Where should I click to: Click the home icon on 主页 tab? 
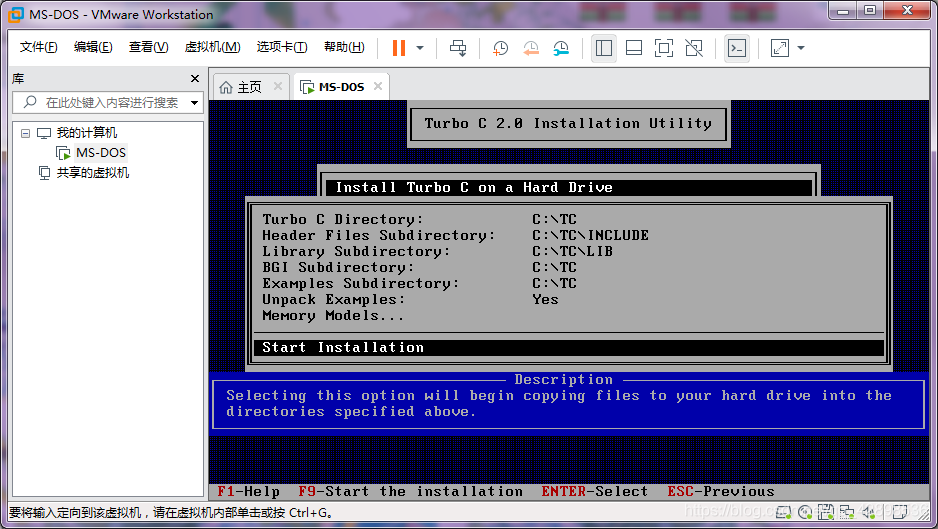226,87
